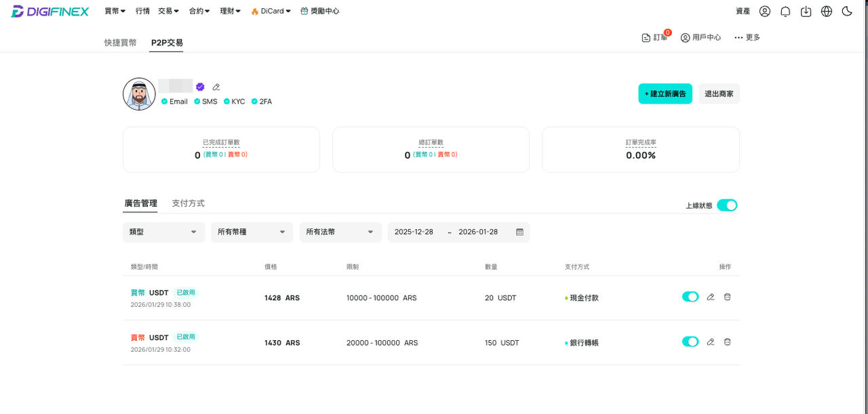The height and width of the screenshot is (414, 868).
Task: Switch to the 支付方式 tab
Action: pos(188,203)
